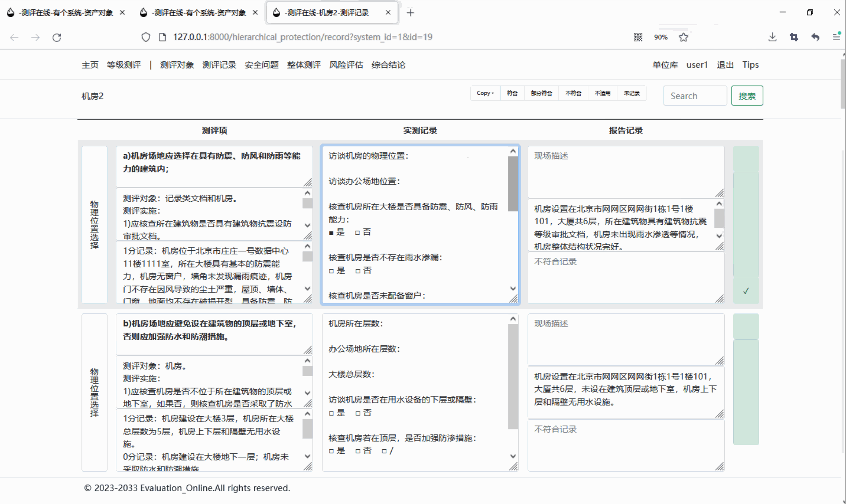This screenshot has height=504, width=846.
Task: Click the 测评记录 navigation link
Action: pos(220,64)
